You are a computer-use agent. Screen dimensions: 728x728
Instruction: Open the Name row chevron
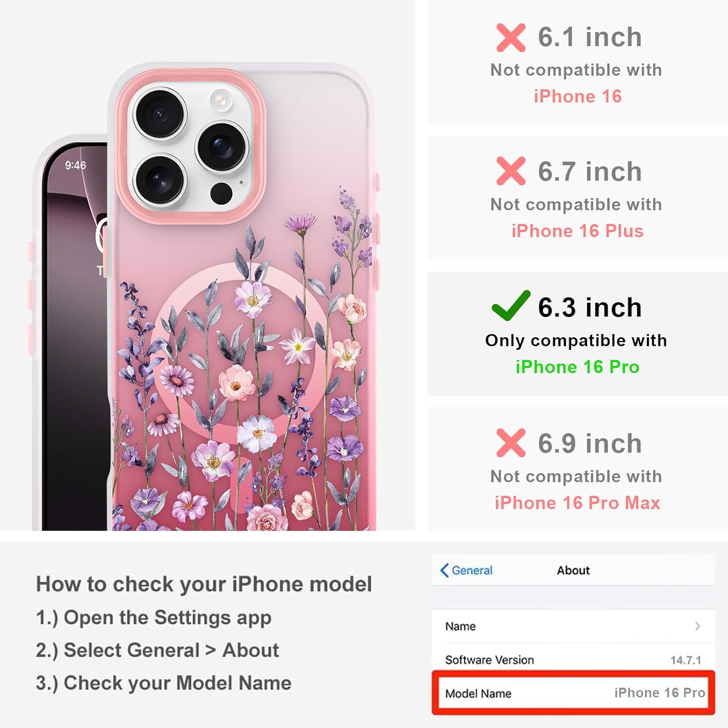tap(697, 626)
